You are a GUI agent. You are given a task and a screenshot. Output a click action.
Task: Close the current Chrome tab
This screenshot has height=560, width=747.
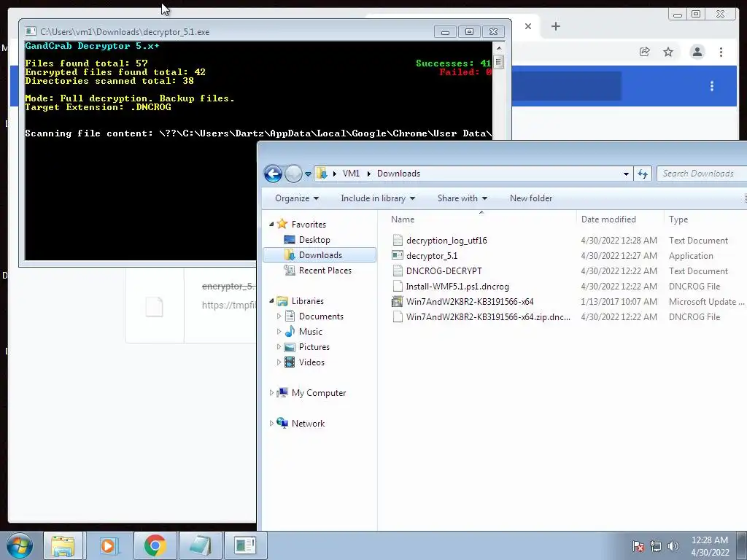(528, 26)
